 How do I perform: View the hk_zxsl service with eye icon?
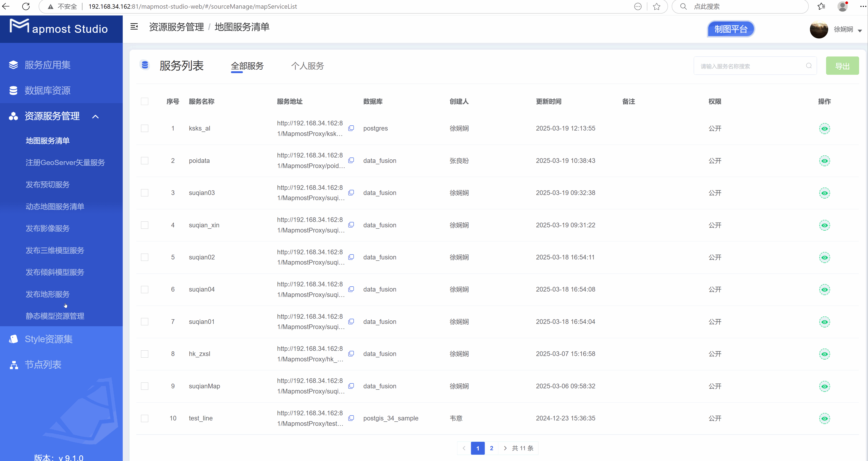click(x=824, y=354)
